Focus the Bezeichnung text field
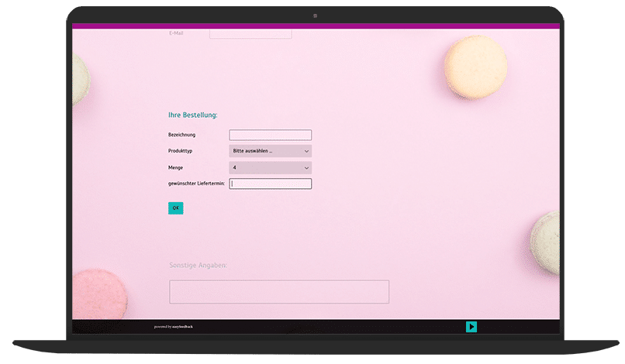This screenshot has width=625, height=364. coord(270,135)
